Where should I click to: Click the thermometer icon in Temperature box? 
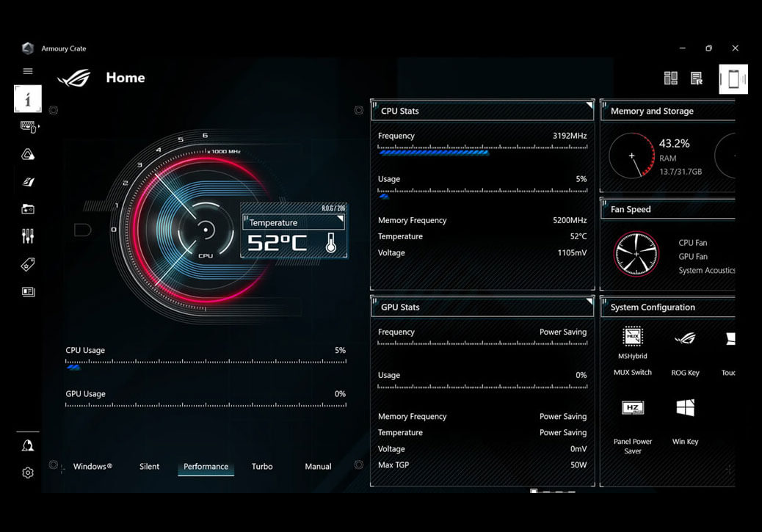tap(331, 242)
